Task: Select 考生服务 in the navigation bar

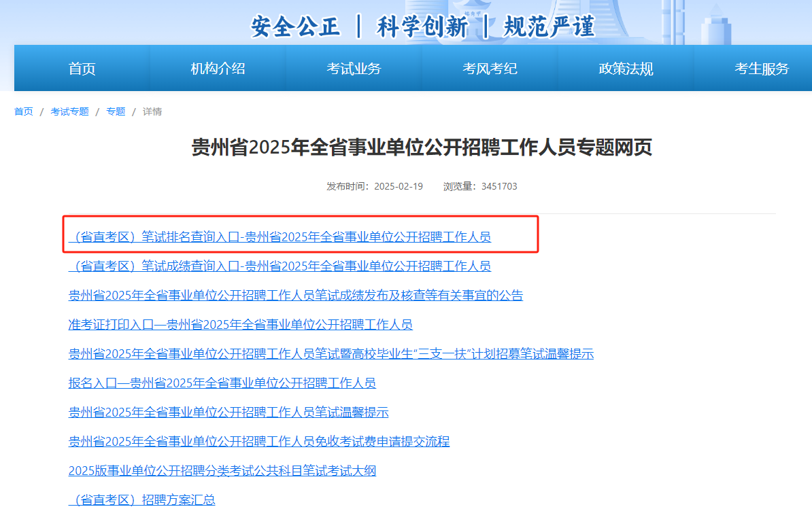Action: [x=762, y=69]
